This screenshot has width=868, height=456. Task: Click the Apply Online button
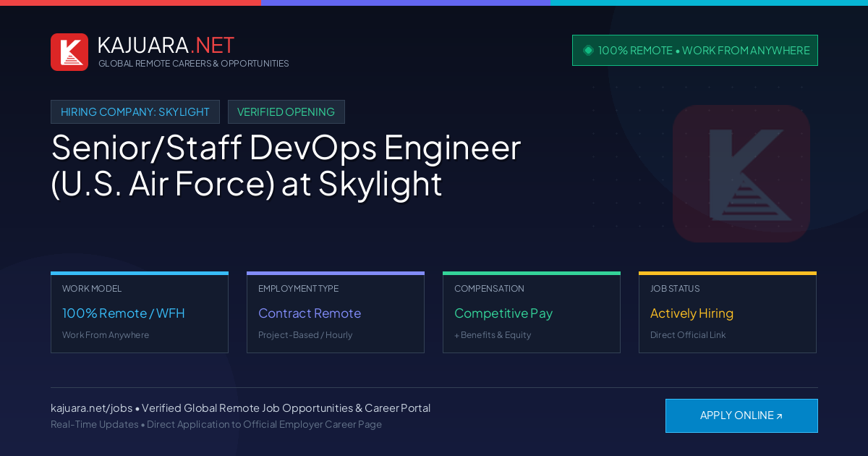[x=741, y=415]
